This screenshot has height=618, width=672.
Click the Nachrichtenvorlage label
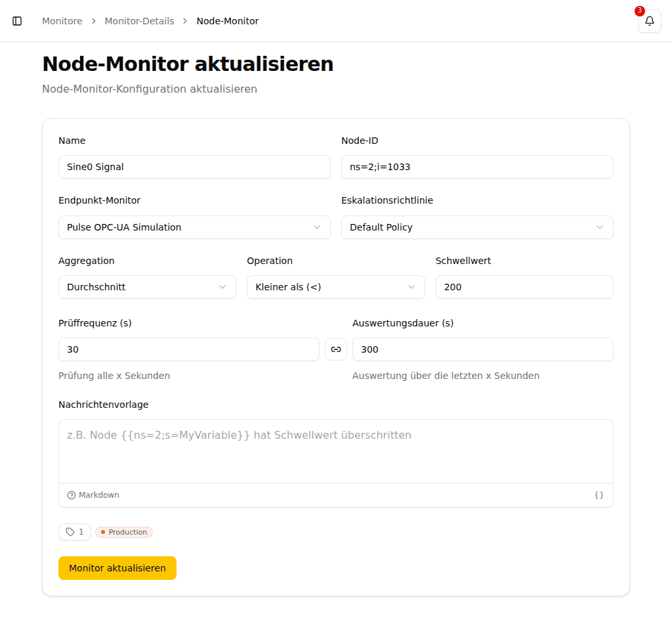pyautogui.click(x=103, y=405)
